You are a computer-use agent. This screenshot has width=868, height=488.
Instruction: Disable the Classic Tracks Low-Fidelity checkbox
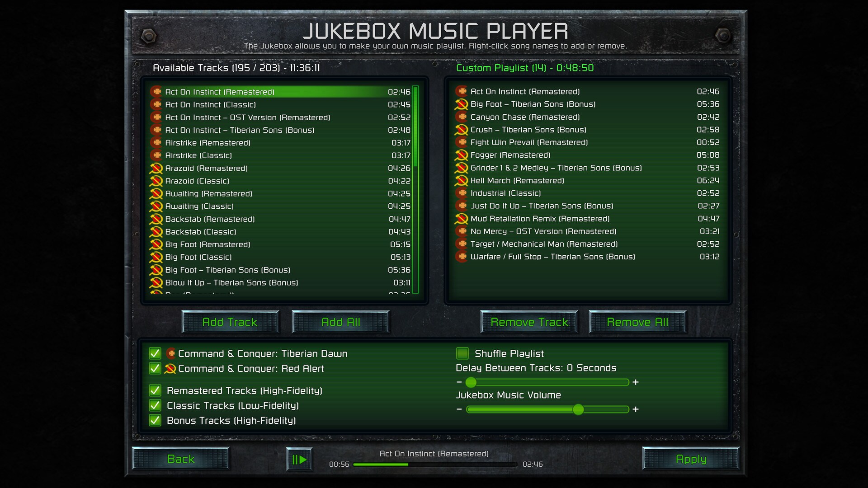[156, 405]
